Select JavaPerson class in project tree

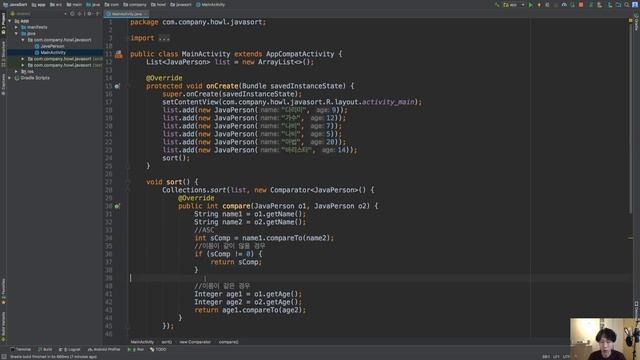(52, 46)
